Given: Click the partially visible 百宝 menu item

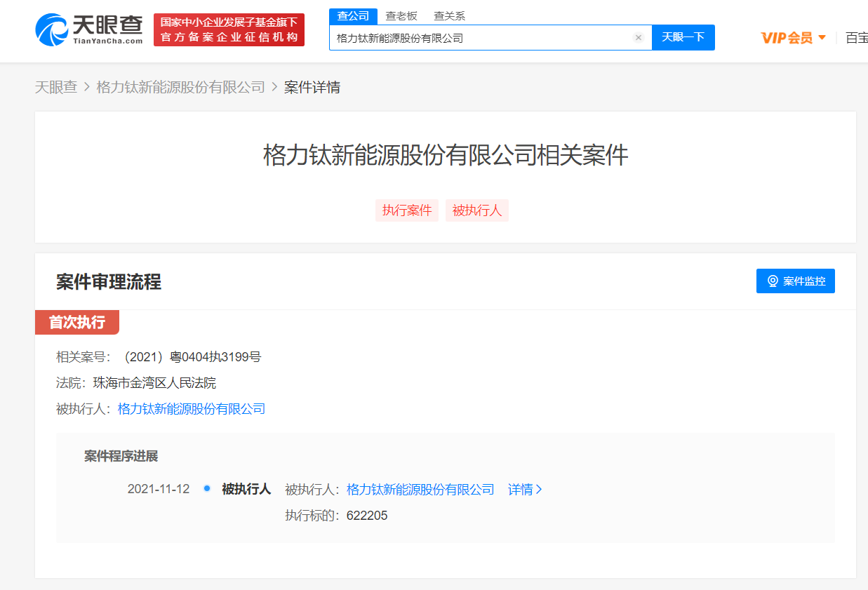Looking at the screenshot, I should click(857, 38).
